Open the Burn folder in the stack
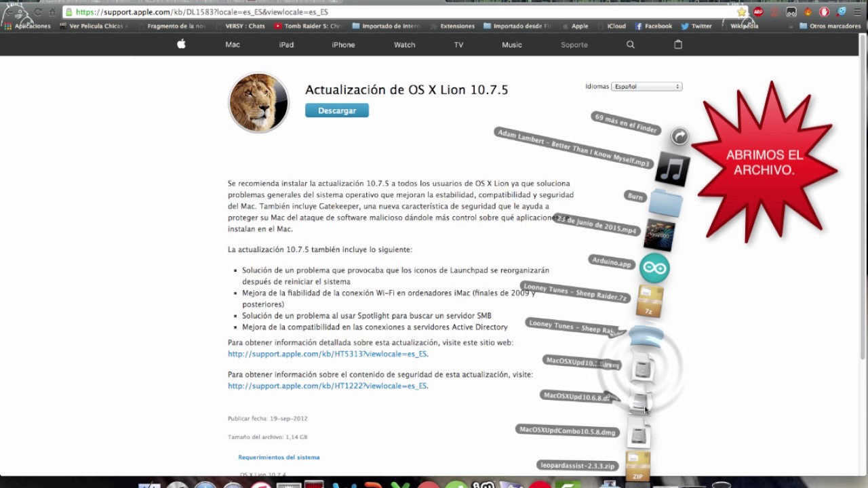This screenshot has width=868, height=488. pos(665,203)
